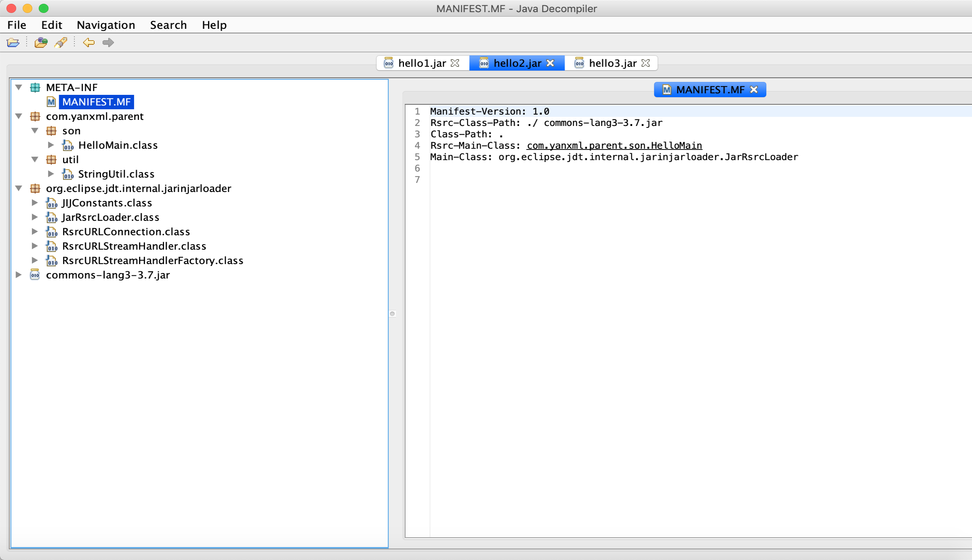Click the JarRsrcLoader.class file icon
Image resolution: width=972 pixels, height=560 pixels.
52,217
